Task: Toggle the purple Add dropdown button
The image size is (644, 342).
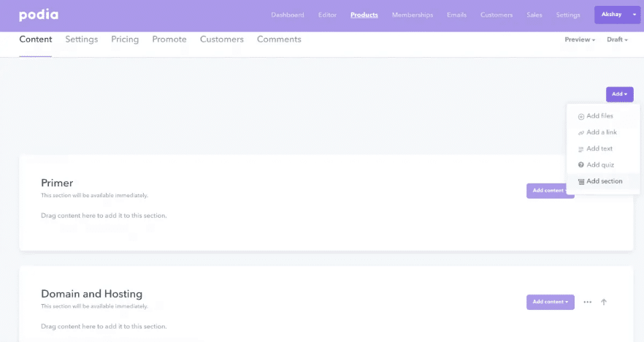Action: point(619,94)
